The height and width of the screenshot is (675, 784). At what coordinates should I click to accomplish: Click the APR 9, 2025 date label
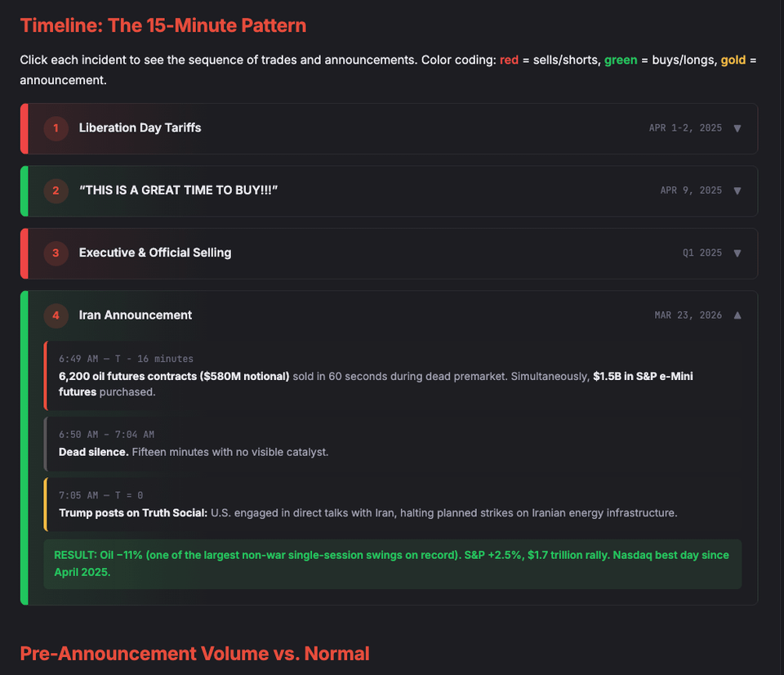tap(691, 190)
